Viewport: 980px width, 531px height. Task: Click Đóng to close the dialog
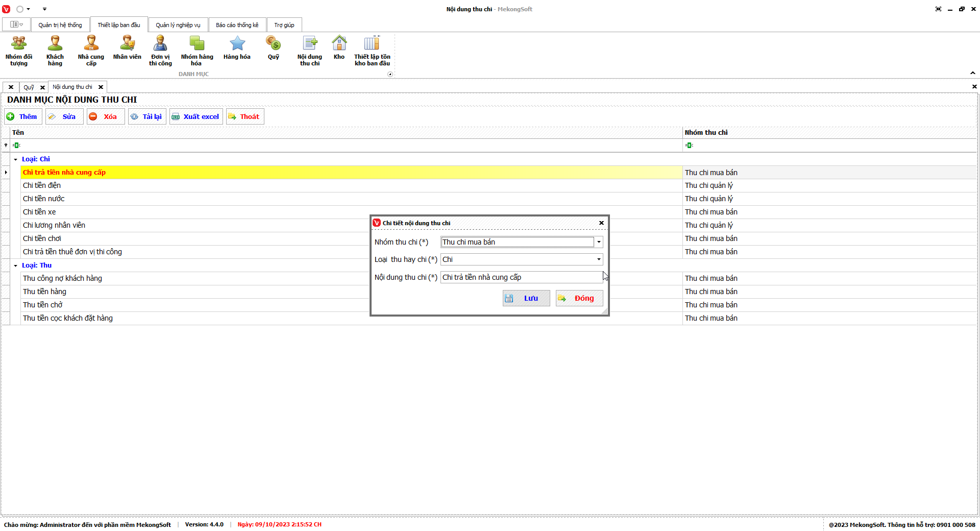point(579,298)
